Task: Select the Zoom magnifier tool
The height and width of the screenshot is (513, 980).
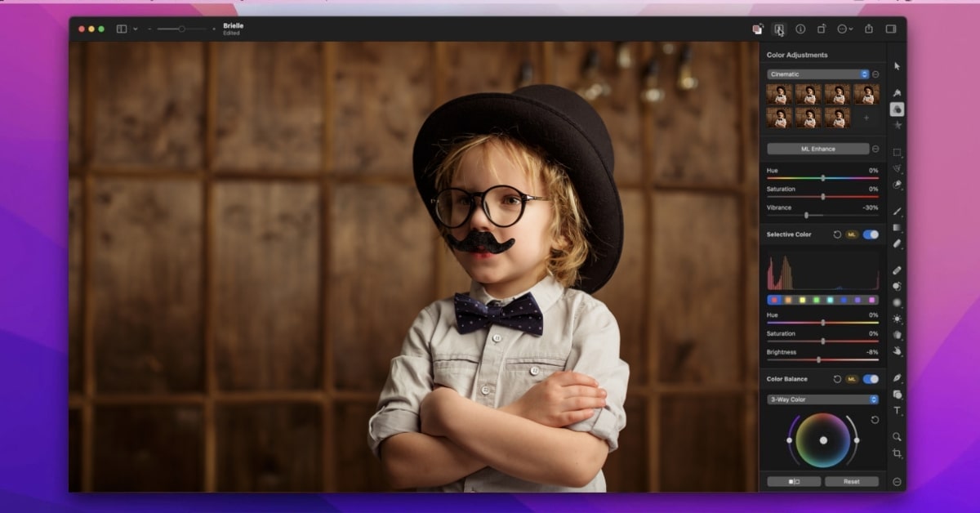Action: (x=897, y=437)
